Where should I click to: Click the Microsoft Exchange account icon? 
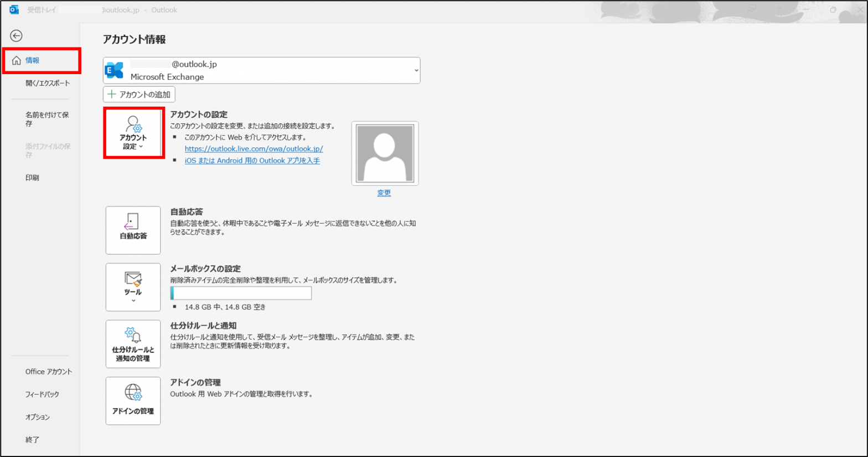pyautogui.click(x=115, y=70)
